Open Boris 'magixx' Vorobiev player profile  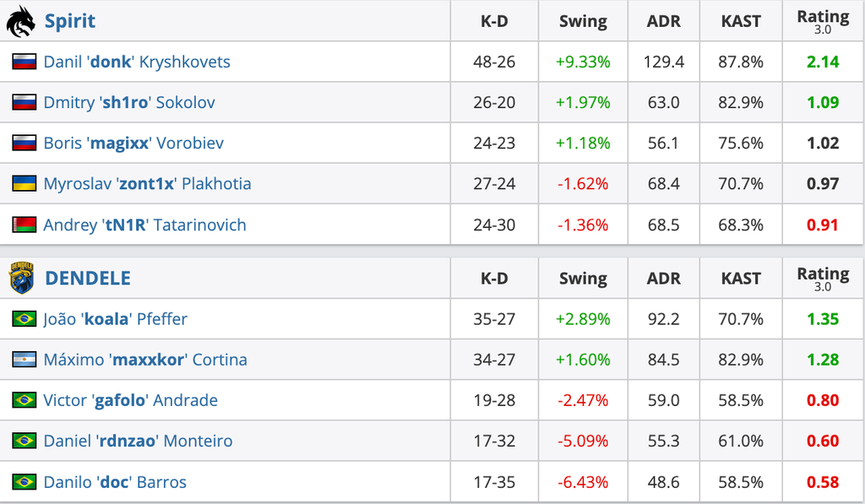coord(133,144)
